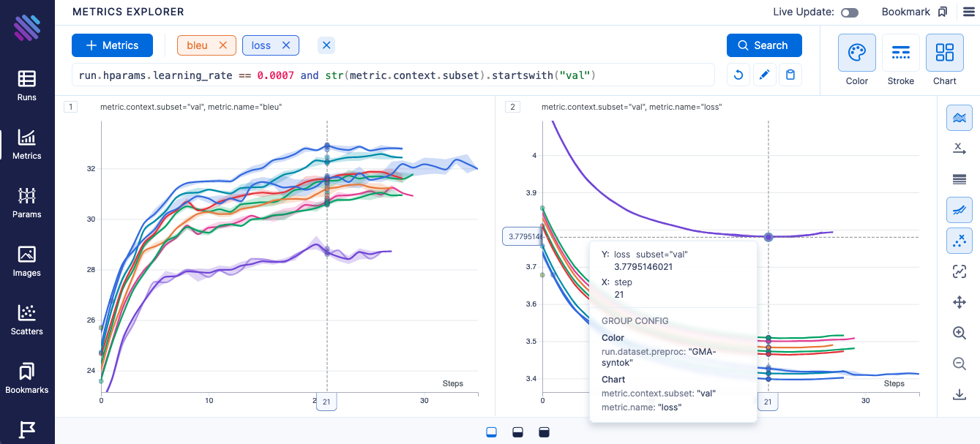Toggle the ignore outliers control
This screenshot has height=444, width=980.
tap(960, 241)
